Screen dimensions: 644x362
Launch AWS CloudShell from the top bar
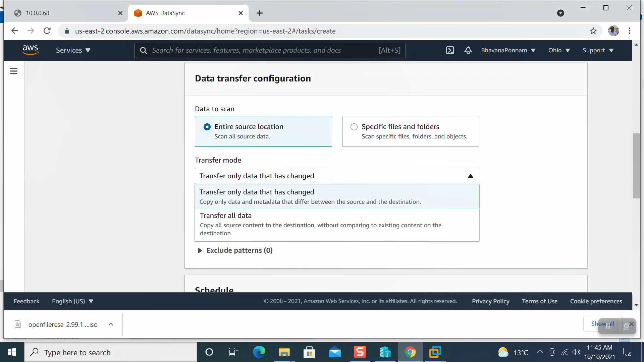[x=450, y=50]
